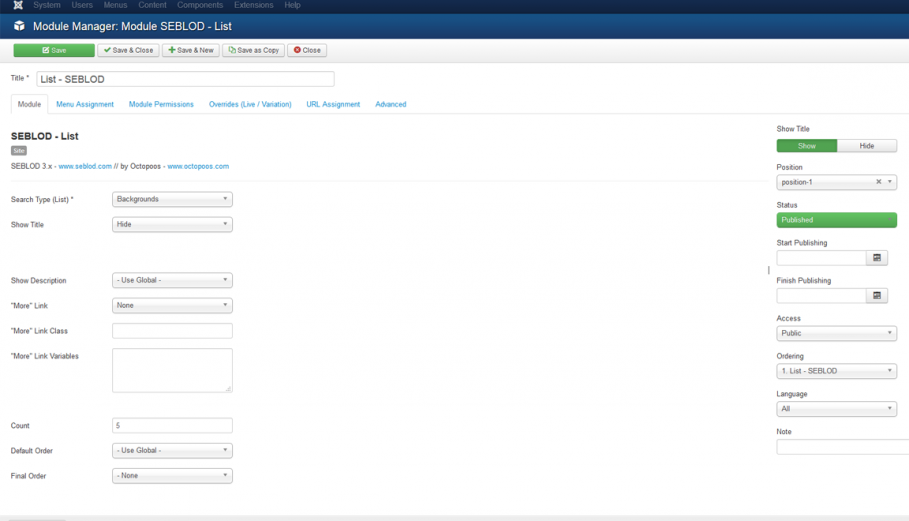909x521 pixels.
Task: Click the green Save button
Action: coord(54,50)
